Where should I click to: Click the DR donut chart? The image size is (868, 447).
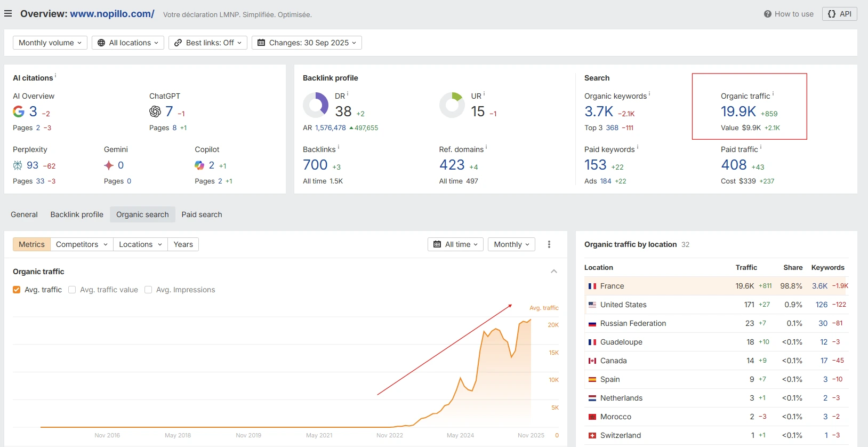tap(316, 105)
